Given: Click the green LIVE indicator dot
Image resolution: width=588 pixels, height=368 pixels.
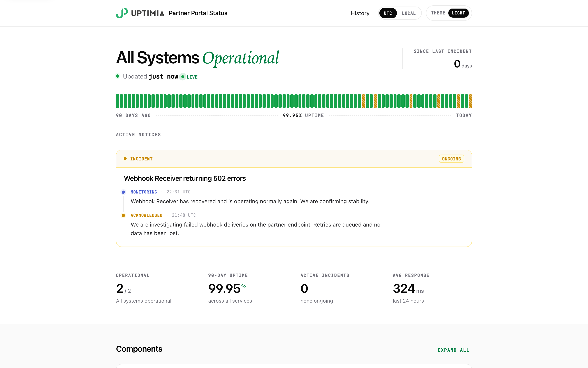Looking at the screenshot, I should click(183, 77).
